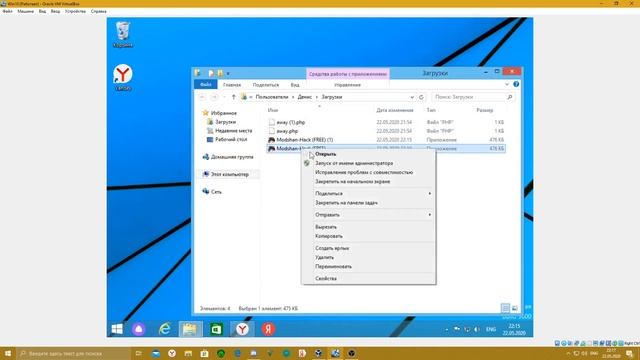Screen dimensions: 640x360
Task: Select Сеть in the sidebar
Action: coord(216,192)
